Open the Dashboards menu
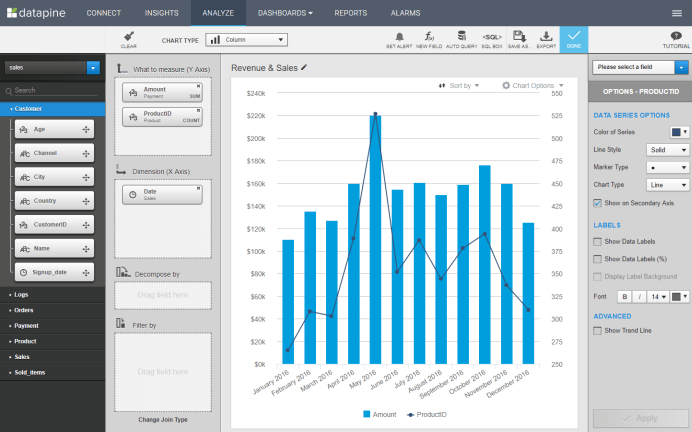 (285, 13)
